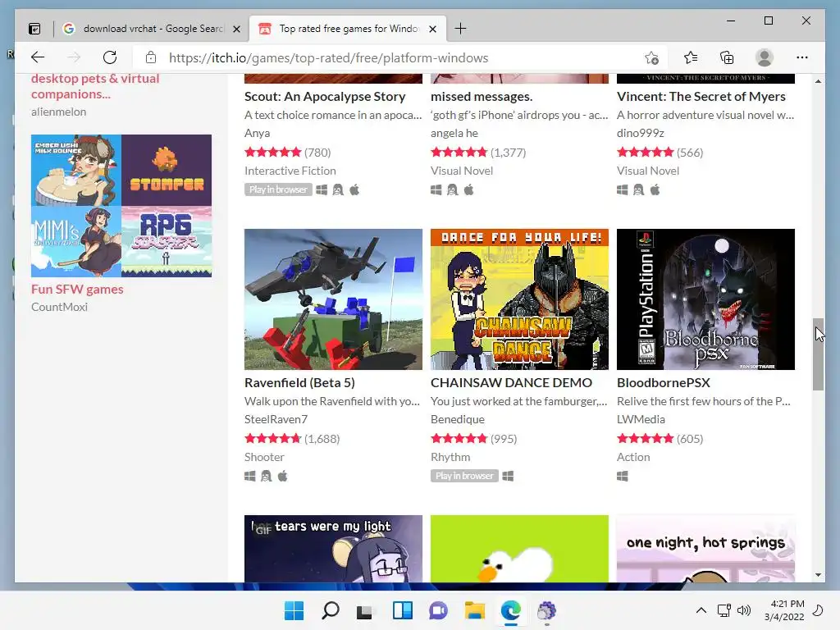
Task: Switch to download vrchat Google Search tab
Action: click(152, 29)
